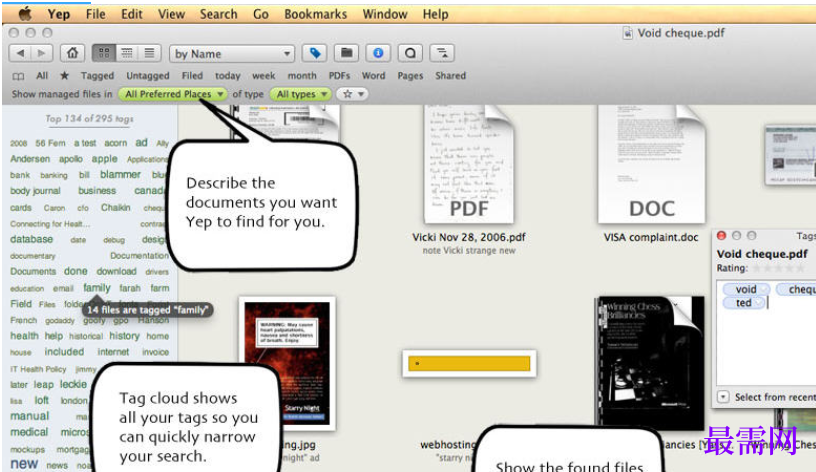Filter by 'Pages' bookmark

point(410,76)
